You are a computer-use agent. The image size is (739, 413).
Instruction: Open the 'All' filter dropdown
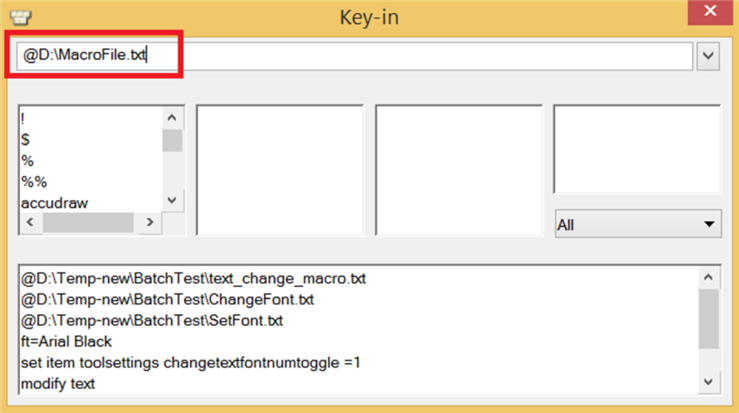pos(638,224)
